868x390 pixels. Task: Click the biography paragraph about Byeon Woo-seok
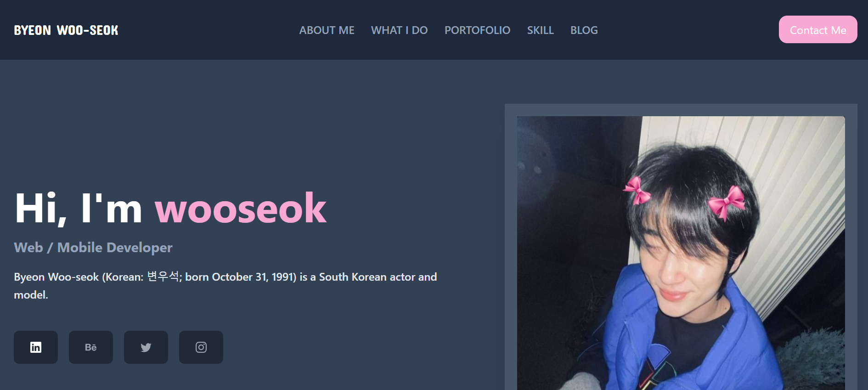point(225,286)
